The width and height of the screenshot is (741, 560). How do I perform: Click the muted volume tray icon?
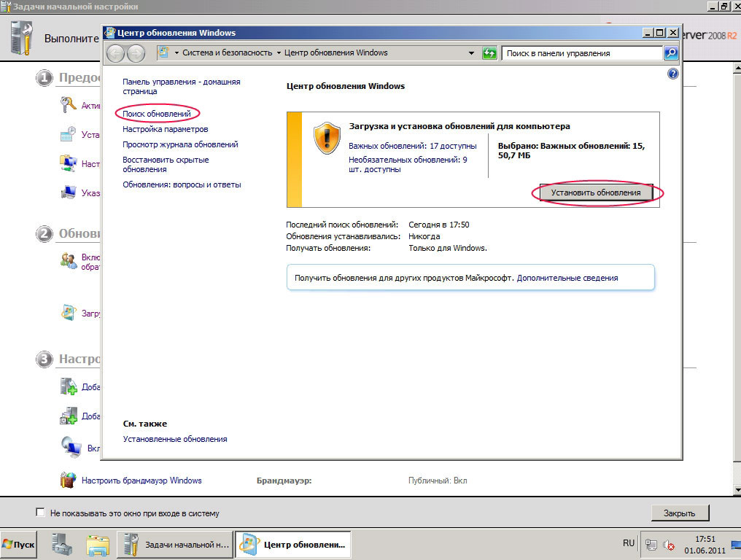668,545
